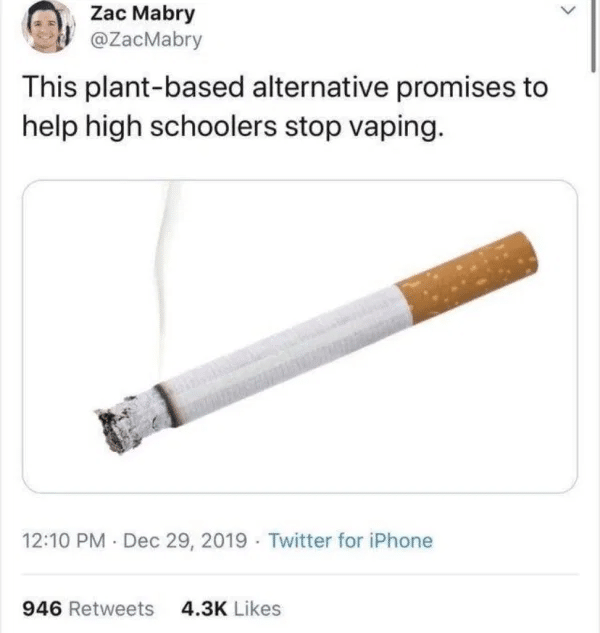
Task: Click the 'Retweets' label
Action: pos(111,608)
